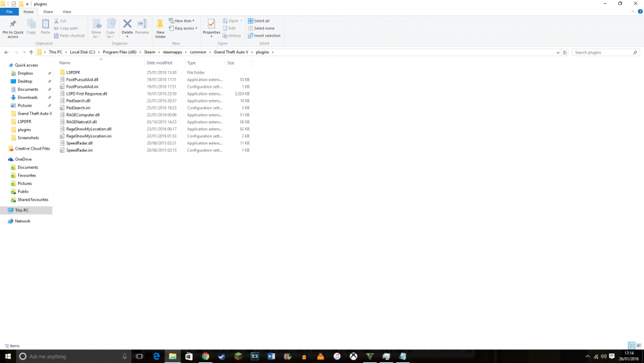Click the Paste ribbon icon
644x363 pixels.
45,26
